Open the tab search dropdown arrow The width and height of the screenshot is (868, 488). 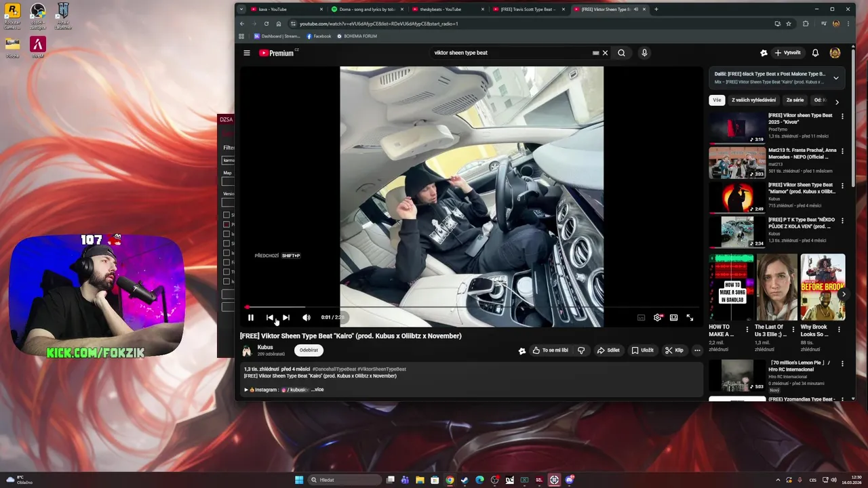pyautogui.click(x=241, y=9)
